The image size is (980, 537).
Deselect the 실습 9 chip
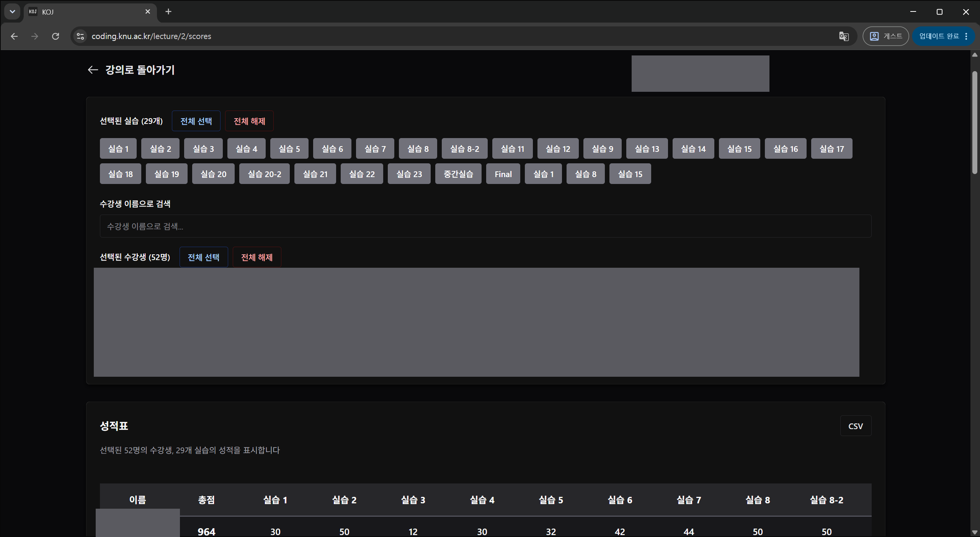602,149
